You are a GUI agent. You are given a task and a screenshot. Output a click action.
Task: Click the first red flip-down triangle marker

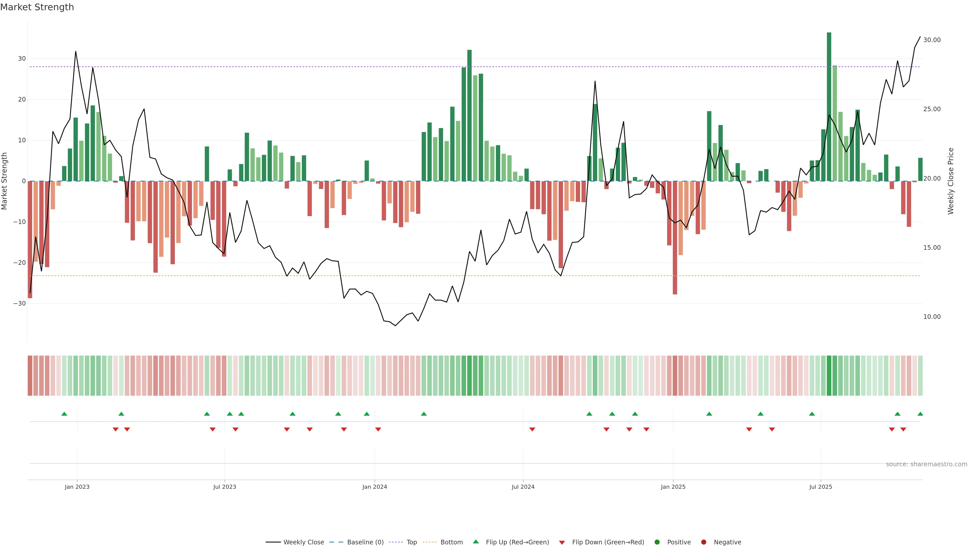[116, 429]
